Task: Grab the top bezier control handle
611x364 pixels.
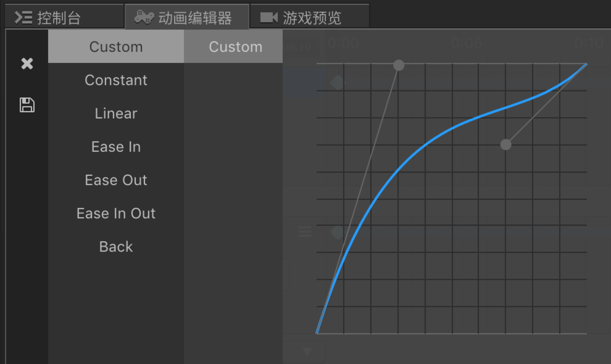Action: click(x=399, y=65)
